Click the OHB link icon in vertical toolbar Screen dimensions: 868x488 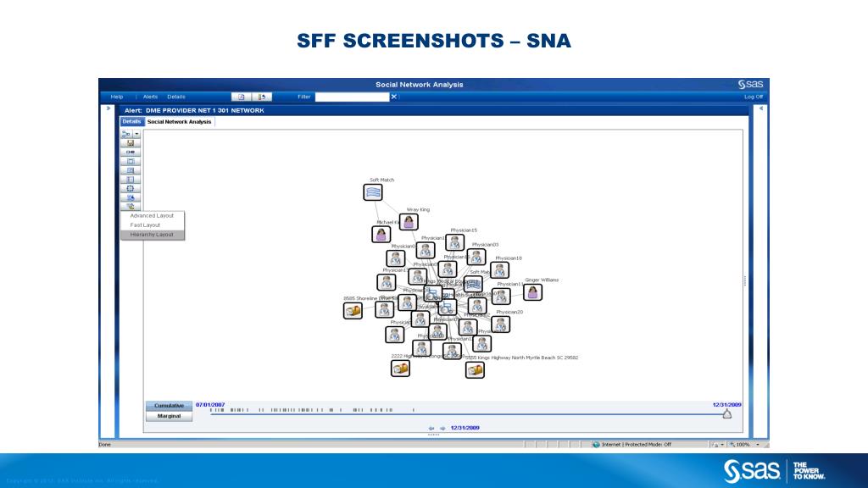[131, 152]
